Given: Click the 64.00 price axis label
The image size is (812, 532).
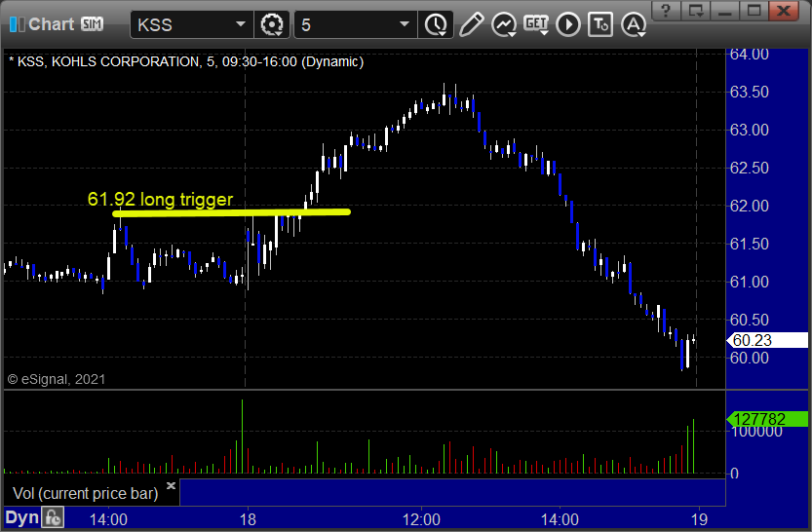Looking at the screenshot, I should 749,54.
